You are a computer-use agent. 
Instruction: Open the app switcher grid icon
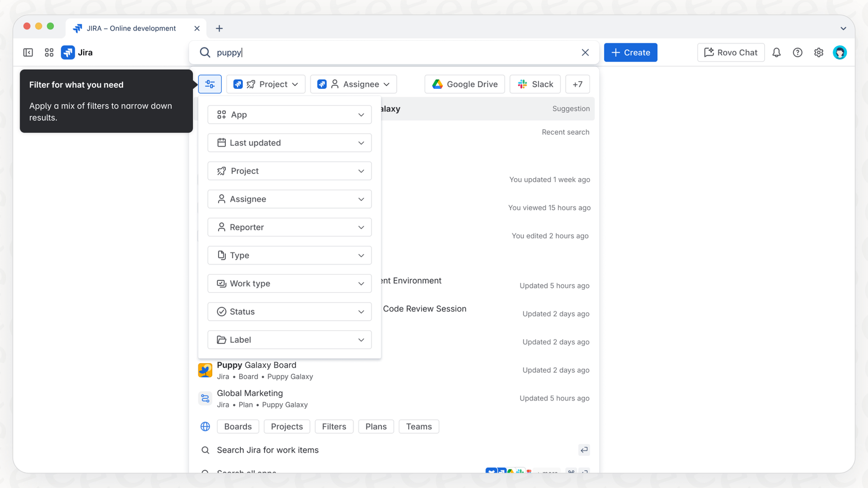[x=49, y=52]
